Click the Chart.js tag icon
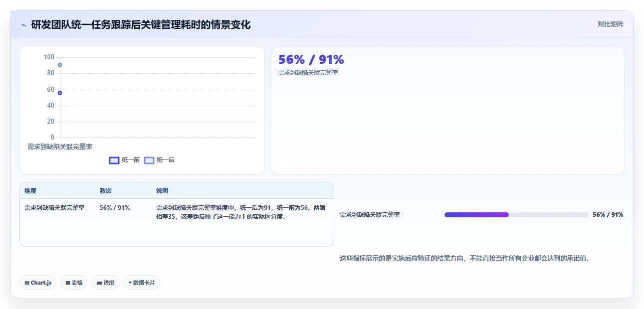This screenshot has width=644, height=309. pyautogui.click(x=27, y=283)
